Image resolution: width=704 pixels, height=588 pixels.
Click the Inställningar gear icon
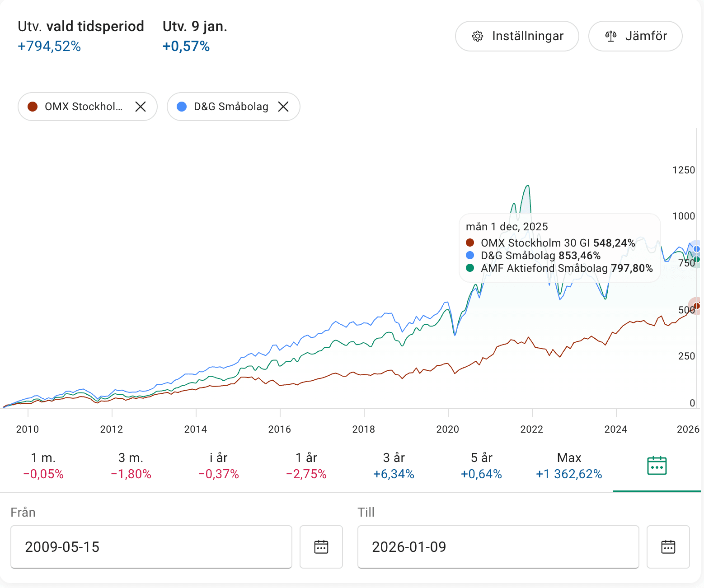point(478,36)
